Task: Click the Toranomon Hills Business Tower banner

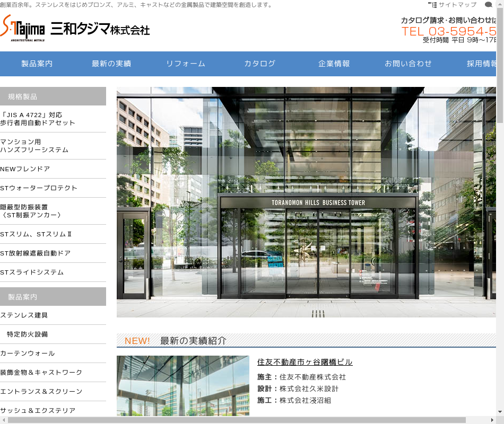Action: pos(306,202)
